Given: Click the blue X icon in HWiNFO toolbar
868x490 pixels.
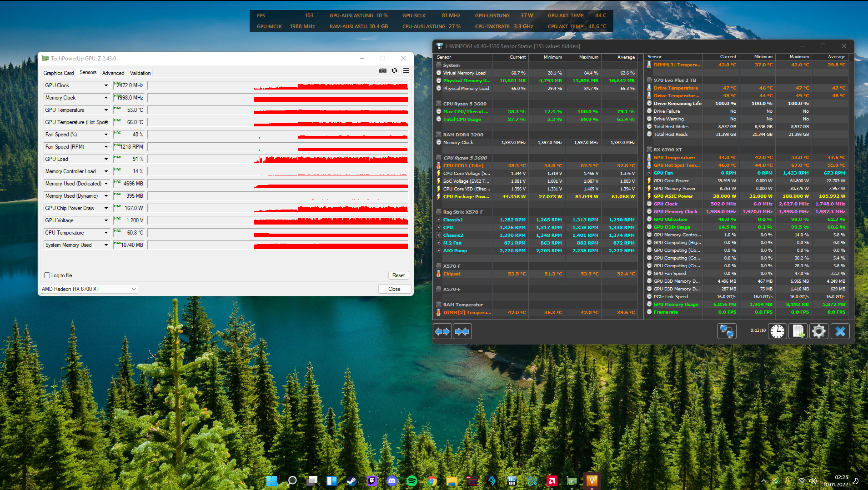Looking at the screenshot, I should point(840,331).
